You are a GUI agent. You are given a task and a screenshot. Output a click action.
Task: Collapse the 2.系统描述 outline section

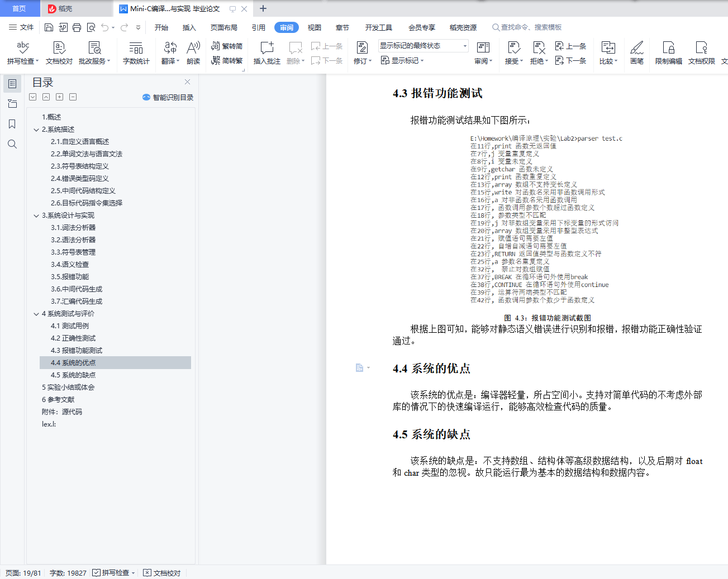(36, 129)
